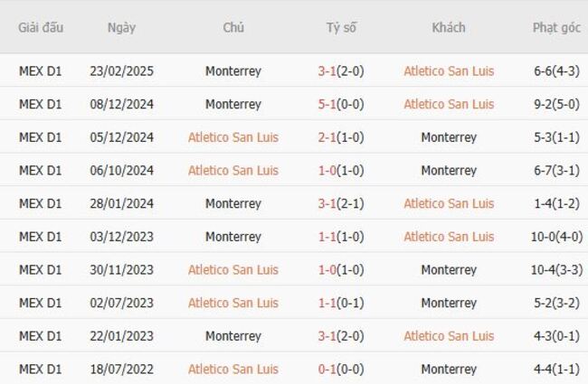Open away team Monterrey in 05/12/2024 row

[x=449, y=137]
